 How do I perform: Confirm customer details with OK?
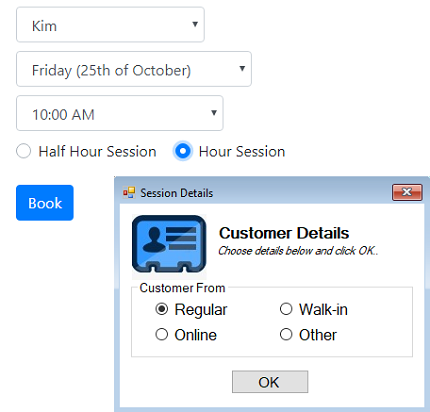(x=270, y=382)
